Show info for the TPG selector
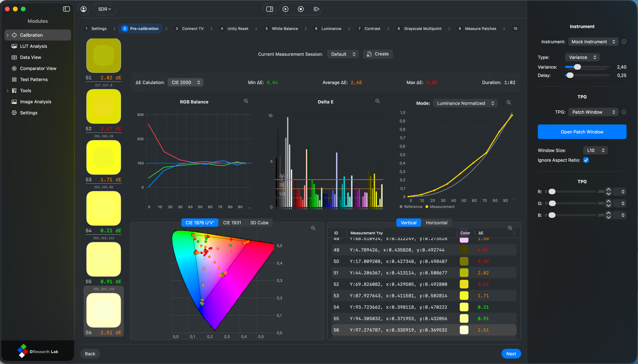The width and height of the screenshot is (638, 364). (x=624, y=112)
